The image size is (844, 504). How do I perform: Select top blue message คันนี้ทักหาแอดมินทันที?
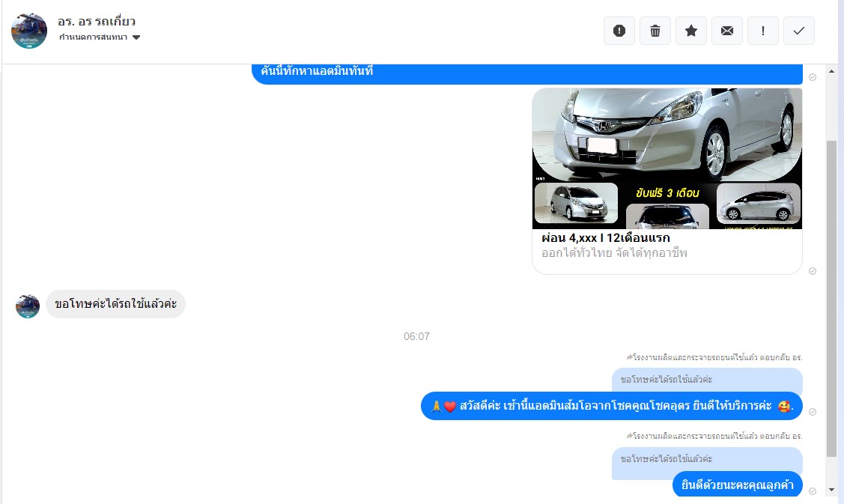point(527,74)
